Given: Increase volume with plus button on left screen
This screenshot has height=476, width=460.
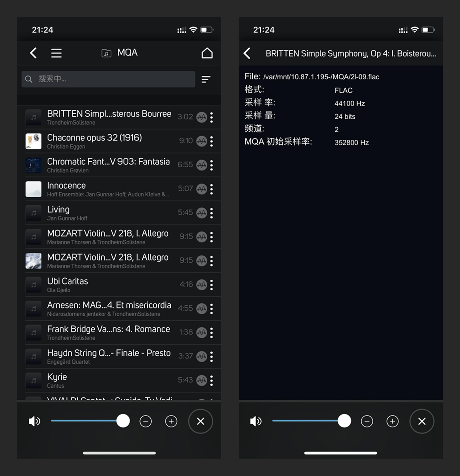Looking at the screenshot, I should pos(171,421).
